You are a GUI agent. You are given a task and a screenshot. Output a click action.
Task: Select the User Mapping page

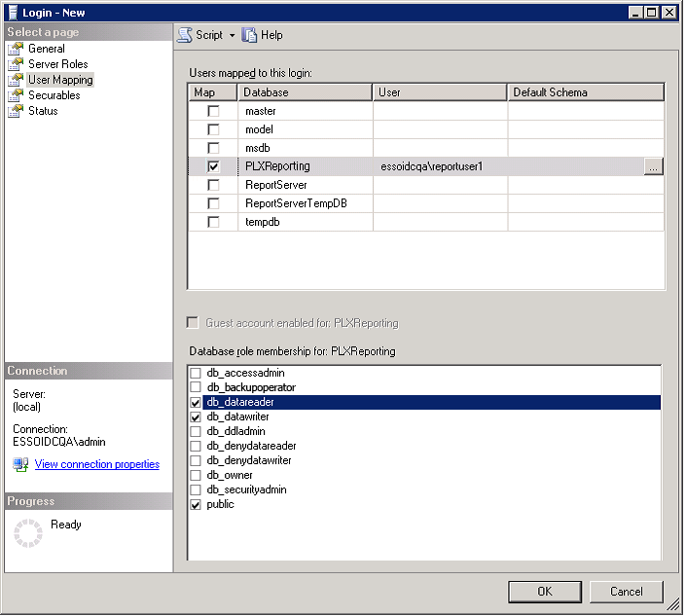click(x=60, y=80)
